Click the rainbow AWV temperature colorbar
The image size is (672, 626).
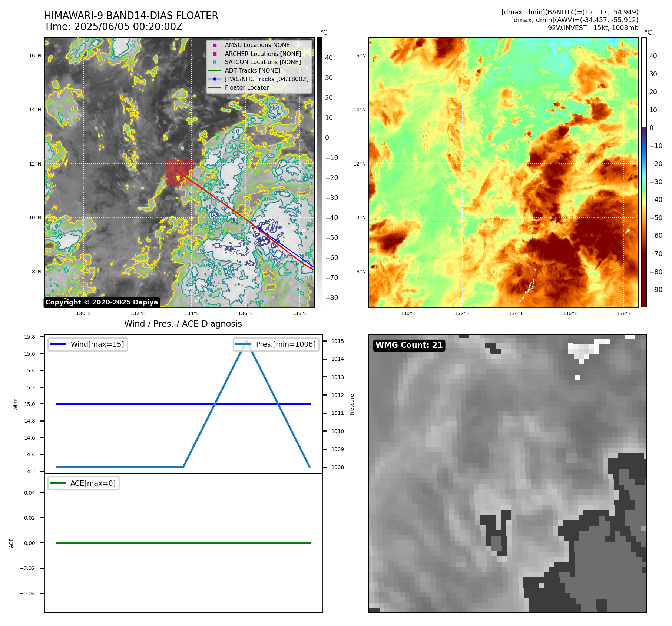[644, 172]
